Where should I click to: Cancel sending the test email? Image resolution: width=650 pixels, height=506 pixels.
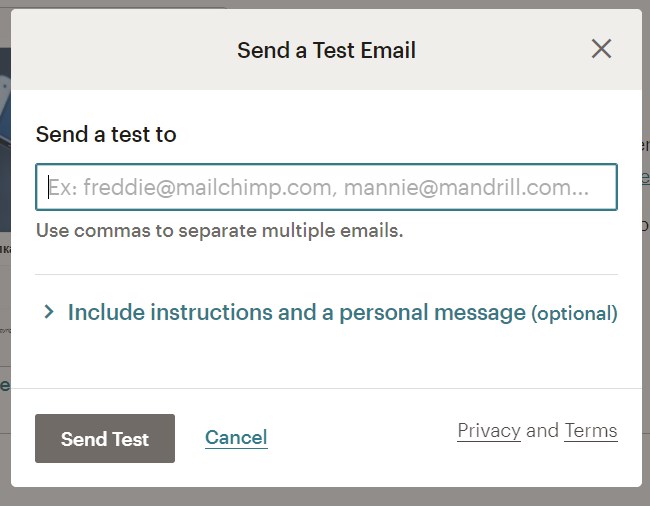coord(236,438)
